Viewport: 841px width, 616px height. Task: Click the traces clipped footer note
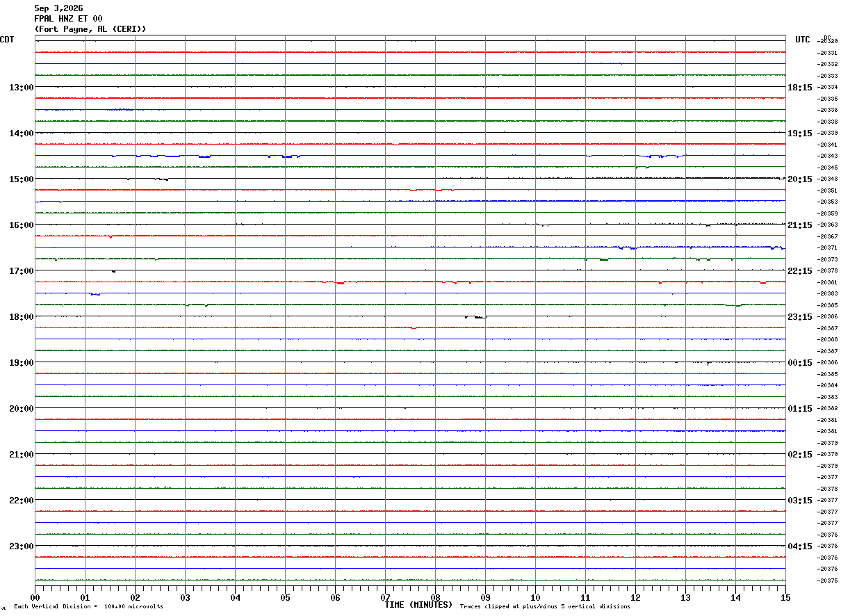[x=545, y=607]
